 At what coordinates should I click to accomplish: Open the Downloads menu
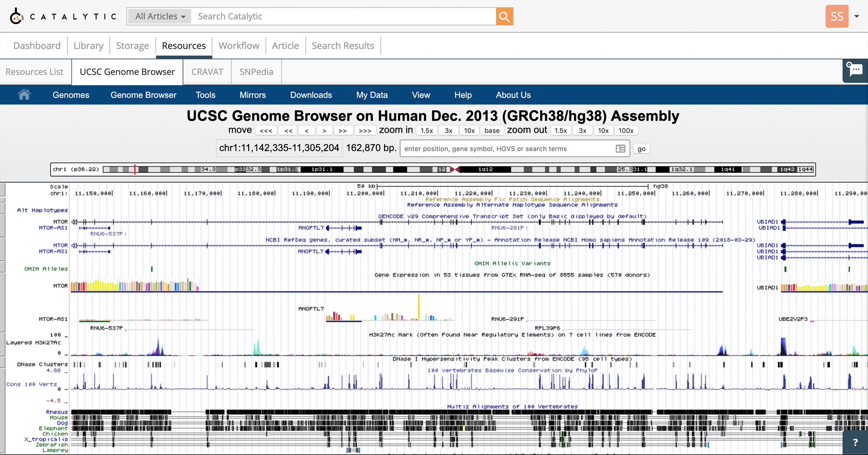point(311,95)
